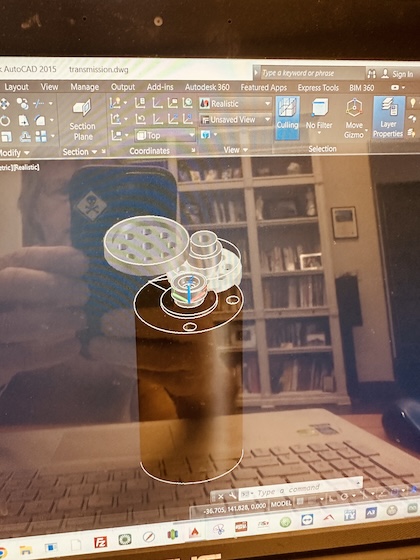Image resolution: width=420 pixels, height=560 pixels.
Task: Open the Realistic visual style dropdown
Action: pyautogui.click(x=235, y=104)
